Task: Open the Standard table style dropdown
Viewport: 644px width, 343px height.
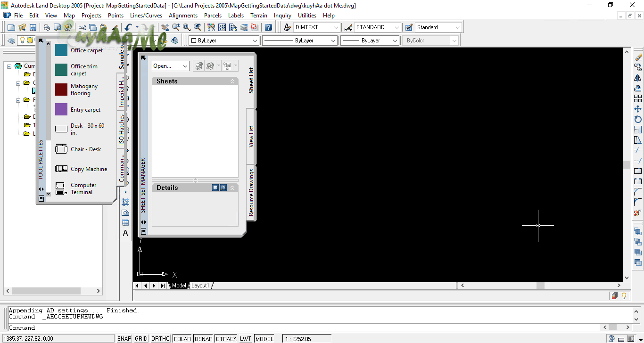Action: pyautogui.click(x=457, y=27)
